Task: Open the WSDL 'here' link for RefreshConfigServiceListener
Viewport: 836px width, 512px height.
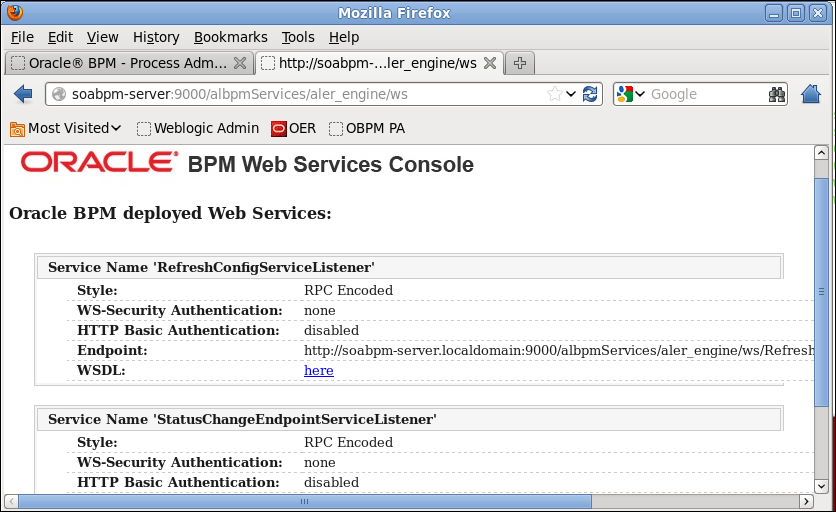Action: click(x=319, y=371)
